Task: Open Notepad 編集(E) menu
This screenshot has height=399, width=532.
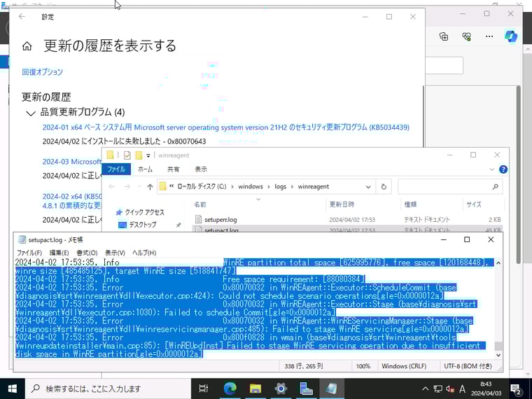Action: pyautogui.click(x=59, y=253)
